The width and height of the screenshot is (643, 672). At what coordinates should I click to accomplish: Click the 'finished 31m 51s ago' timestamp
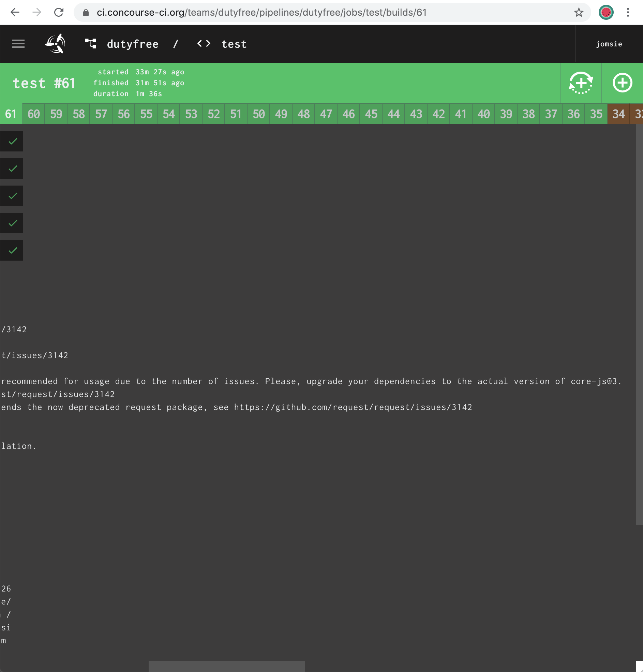pos(139,83)
